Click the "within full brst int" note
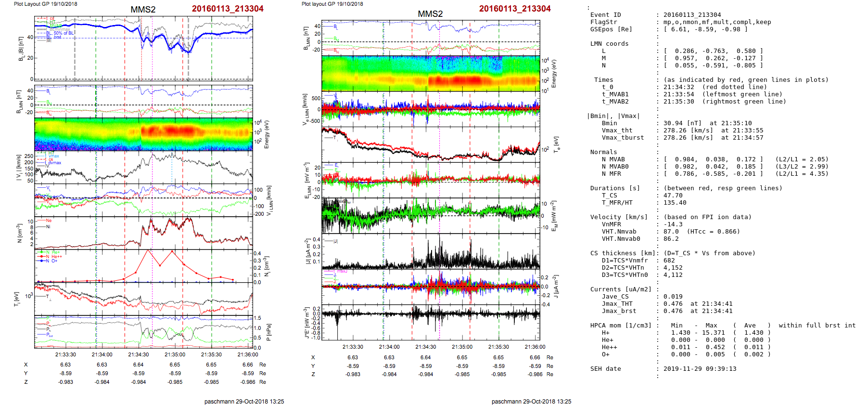The height and width of the screenshot is (405, 868). (817, 326)
